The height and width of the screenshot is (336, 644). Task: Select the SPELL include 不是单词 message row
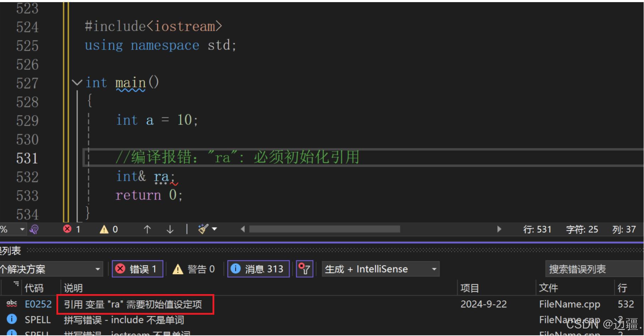(x=322, y=320)
